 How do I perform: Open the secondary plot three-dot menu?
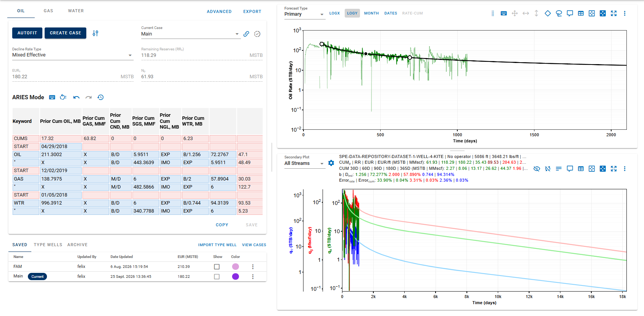625,169
